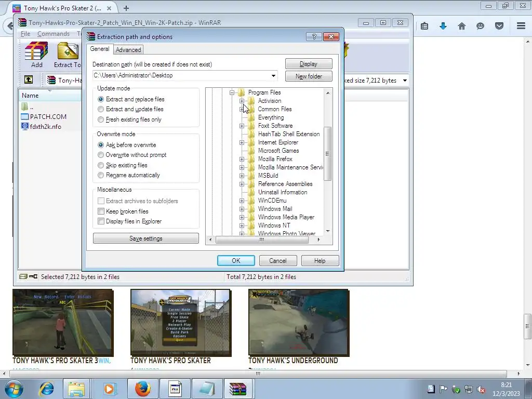The height and width of the screenshot is (399, 532).
Task: Expand the Mozilla Firefox folder node
Action: (242, 159)
